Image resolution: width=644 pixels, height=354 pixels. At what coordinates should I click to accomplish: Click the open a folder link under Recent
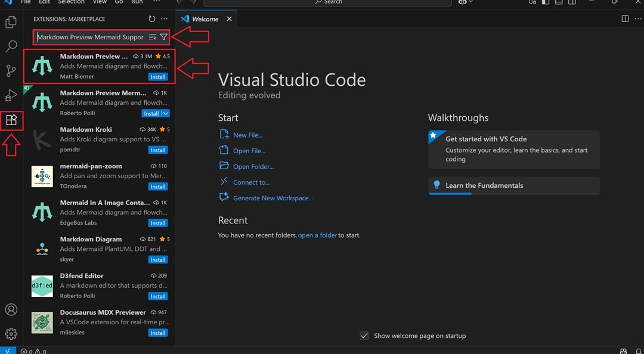[x=317, y=235]
